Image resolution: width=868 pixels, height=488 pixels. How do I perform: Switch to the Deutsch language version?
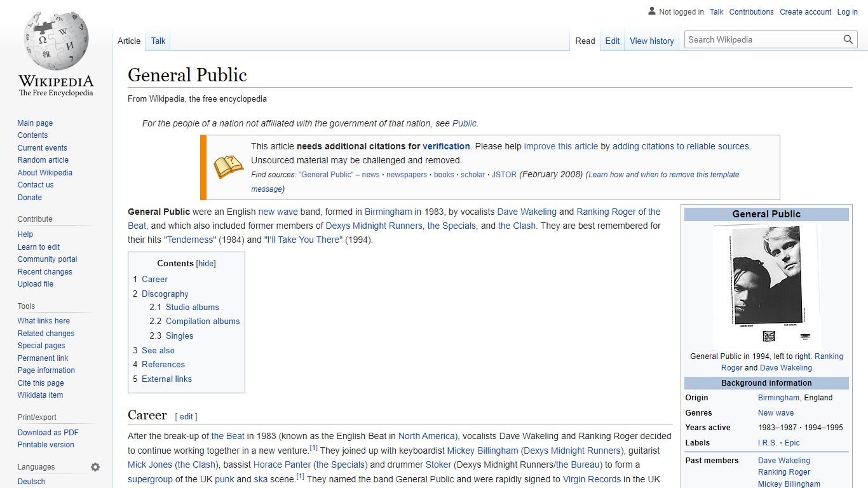click(31, 482)
